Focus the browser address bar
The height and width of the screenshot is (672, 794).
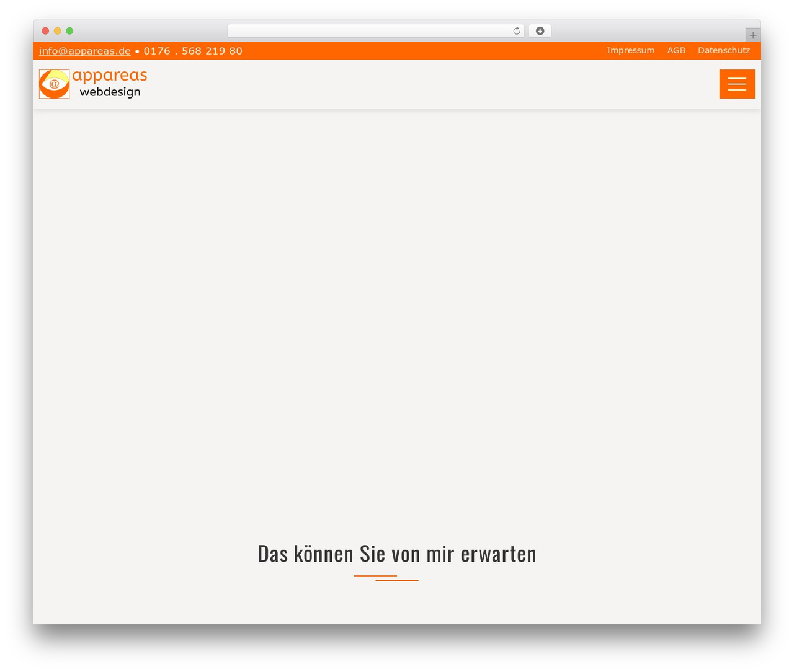coord(375,31)
